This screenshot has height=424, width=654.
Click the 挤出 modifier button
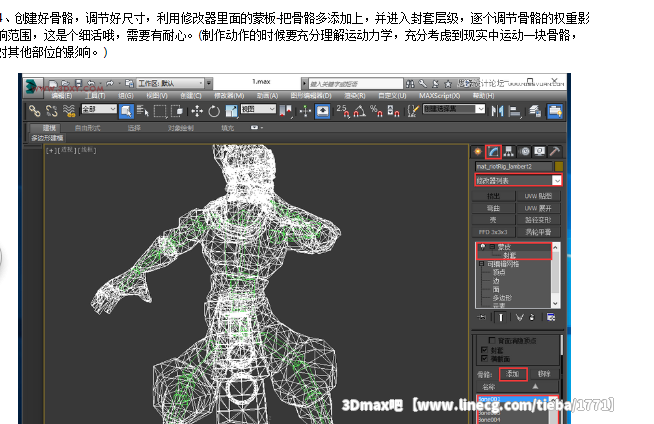coord(493,196)
